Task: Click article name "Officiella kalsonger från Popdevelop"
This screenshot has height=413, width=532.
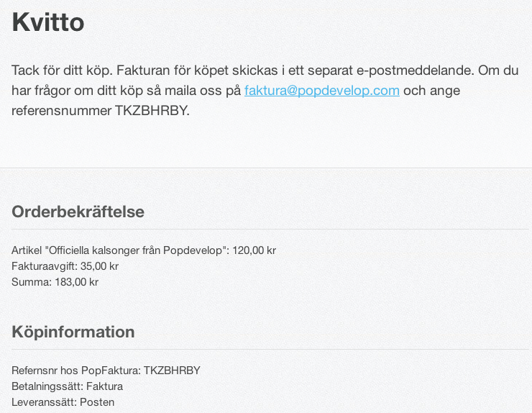Action: point(135,250)
